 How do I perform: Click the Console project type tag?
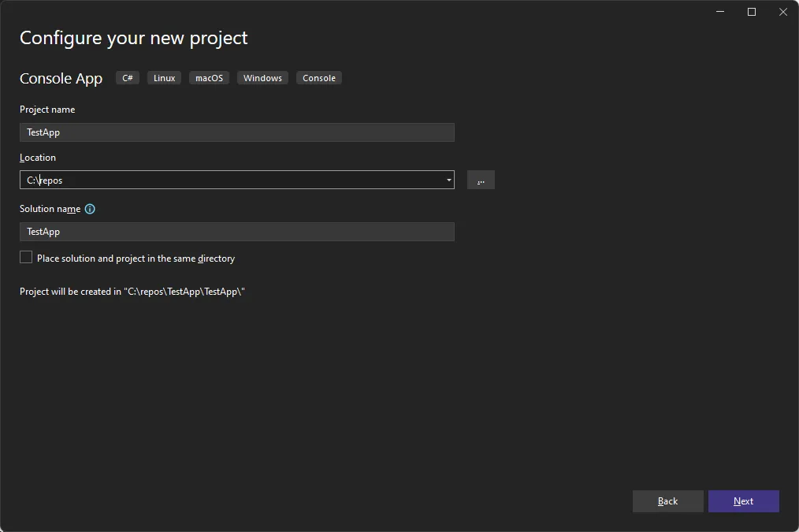(318, 77)
